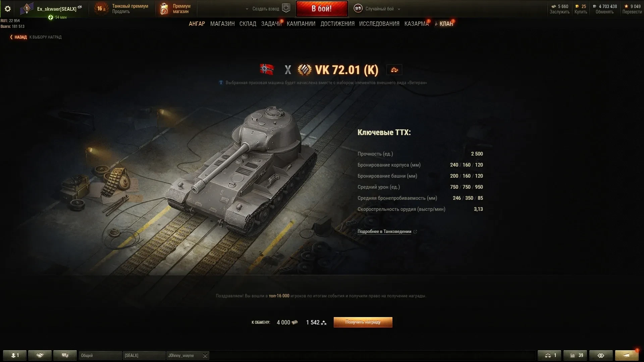Expand the Создать взвод platoon dropdown arrow
This screenshot has width=644, height=362.
point(247,9)
